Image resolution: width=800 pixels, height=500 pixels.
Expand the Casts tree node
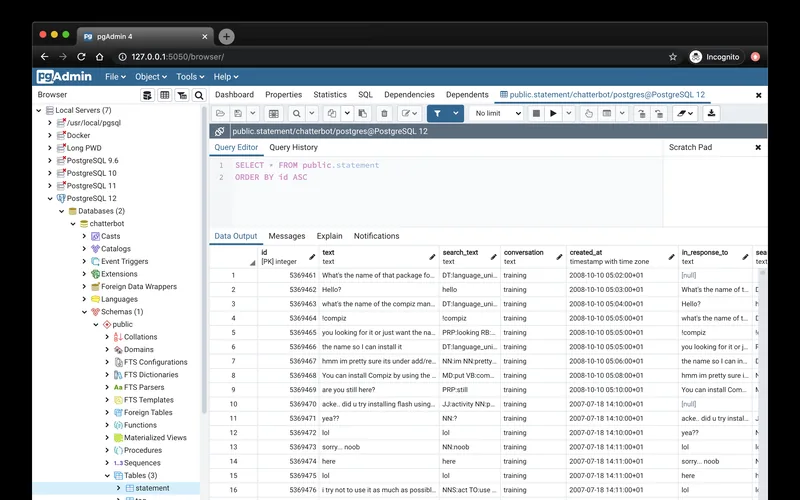tap(84, 236)
